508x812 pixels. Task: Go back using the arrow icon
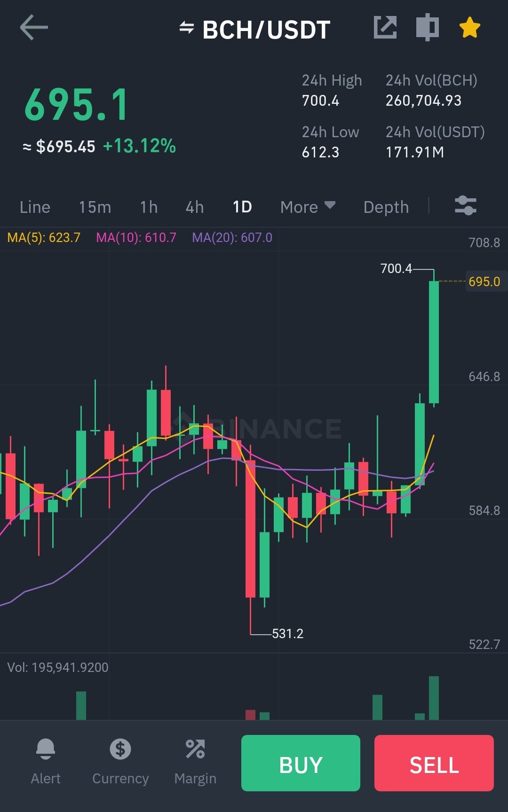(34, 27)
